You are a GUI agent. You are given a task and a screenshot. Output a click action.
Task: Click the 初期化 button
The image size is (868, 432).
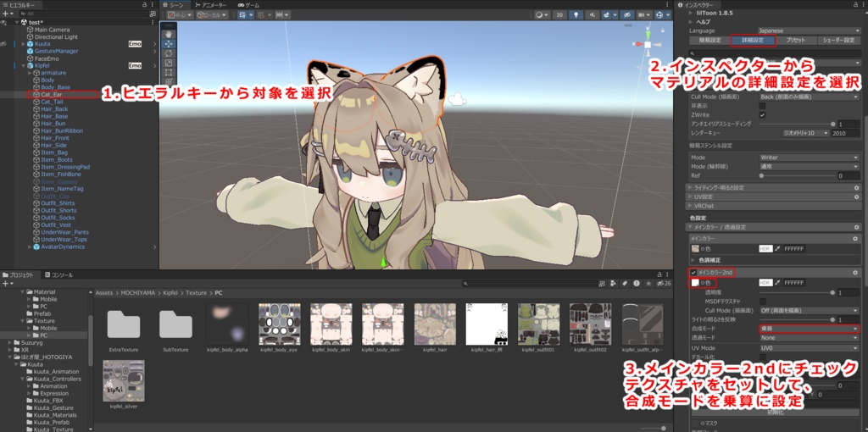774,412
